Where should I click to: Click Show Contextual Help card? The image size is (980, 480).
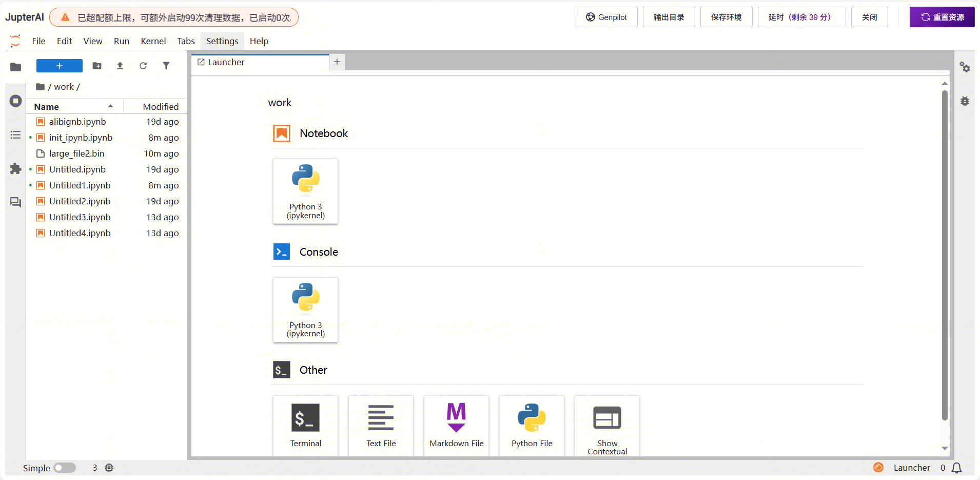pyautogui.click(x=607, y=426)
